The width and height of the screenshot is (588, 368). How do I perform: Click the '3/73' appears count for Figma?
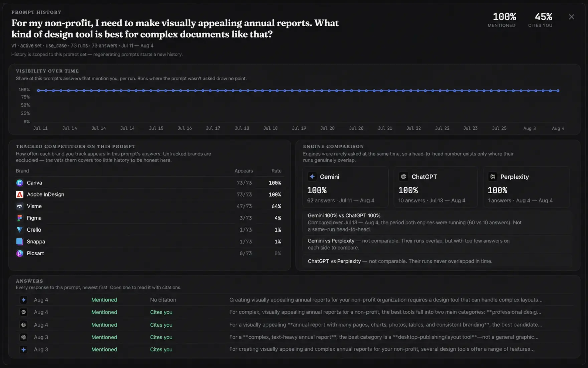click(246, 218)
